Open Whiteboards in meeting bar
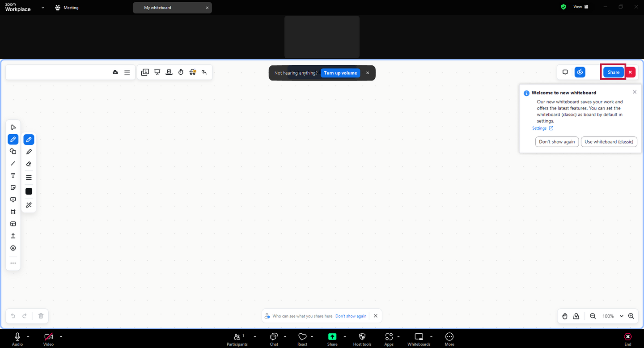 pyautogui.click(x=419, y=339)
